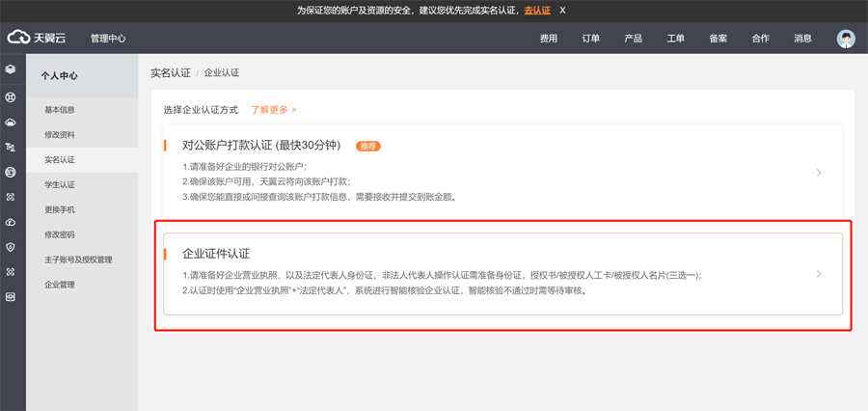Click the scan-frame icon above the cloud-upload icon
Viewport: 868px width, 411px height.
(x=10, y=197)
